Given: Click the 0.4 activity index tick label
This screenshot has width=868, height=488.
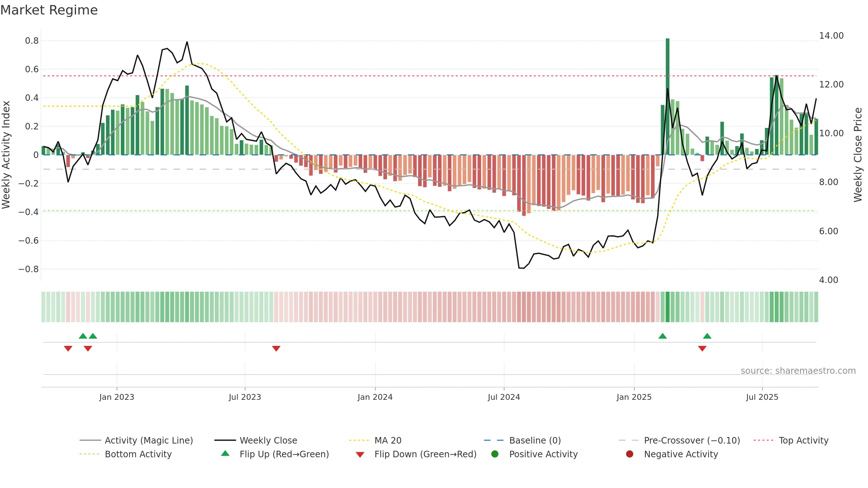Looking at the screenshot, I should 32,98.
